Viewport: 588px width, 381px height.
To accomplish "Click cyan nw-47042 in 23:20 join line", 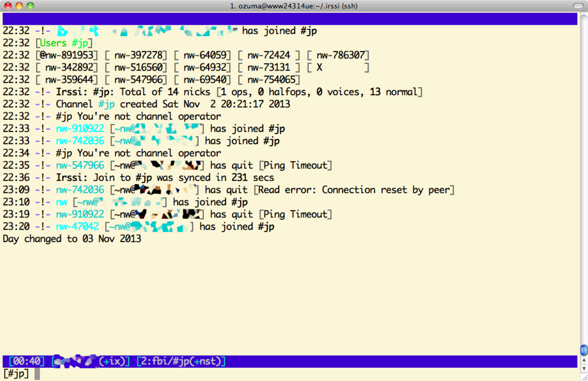I will point(78,227).
